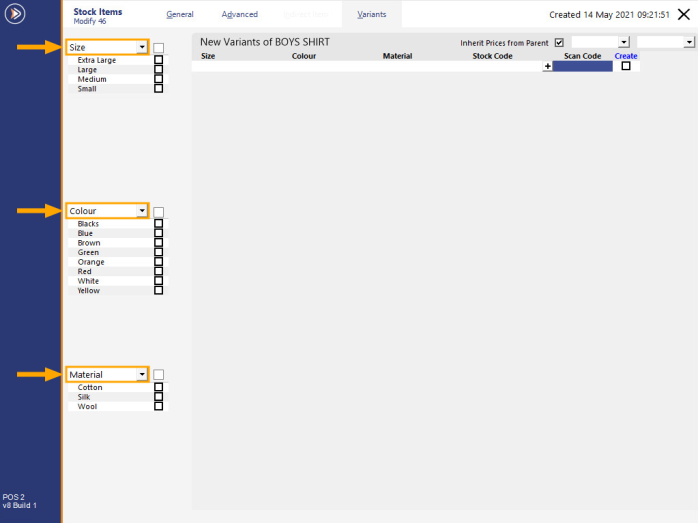Click the Size column header
Viewport: 698px width, 523px height.
click(x=208, y=56)
